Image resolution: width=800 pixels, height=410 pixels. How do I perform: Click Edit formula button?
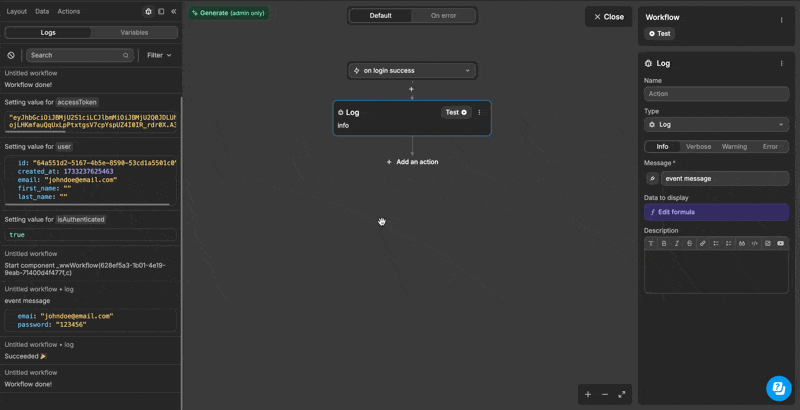pyautogui.click(x=716, y=212)
